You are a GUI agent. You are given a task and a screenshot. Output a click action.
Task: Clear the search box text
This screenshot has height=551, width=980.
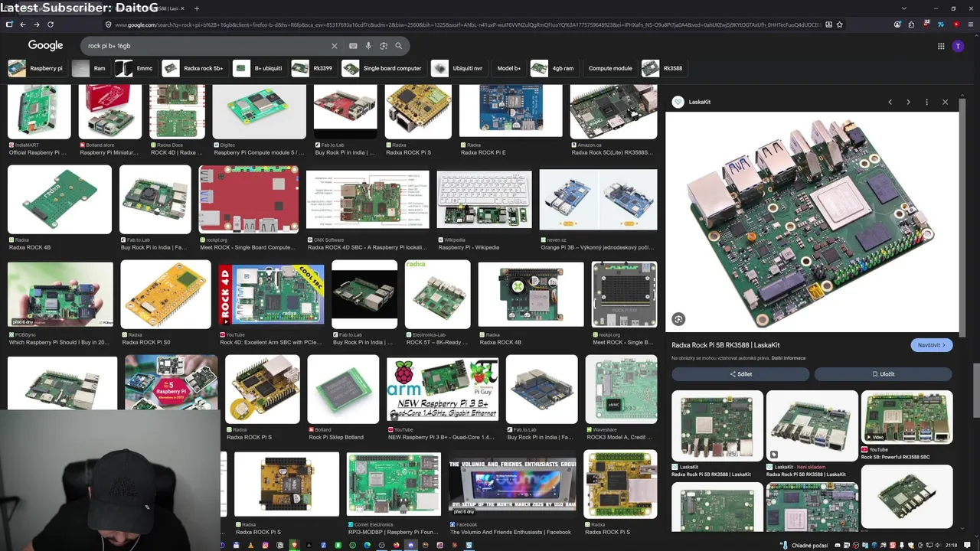coord(334,46)
